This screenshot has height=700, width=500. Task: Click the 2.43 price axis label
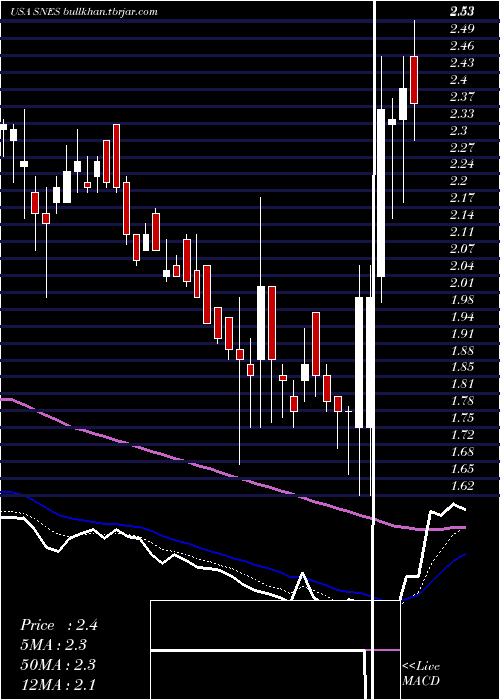462,63
